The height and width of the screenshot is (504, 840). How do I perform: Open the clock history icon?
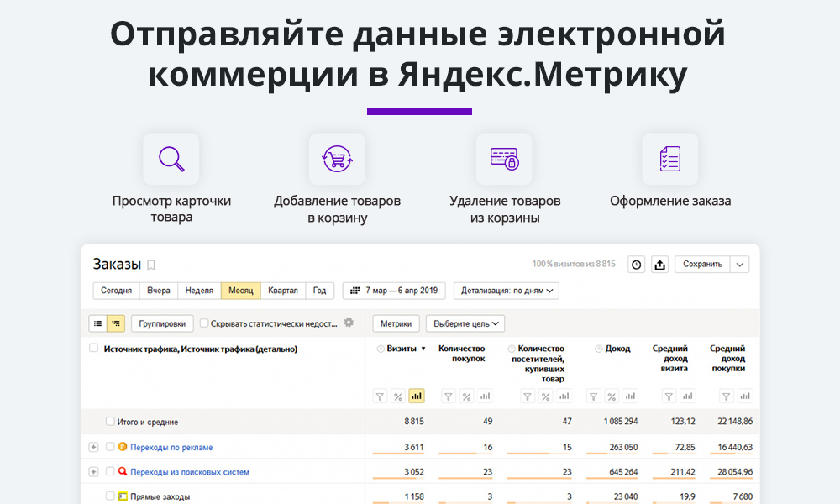pyautogui.click(x=637, y=265)
